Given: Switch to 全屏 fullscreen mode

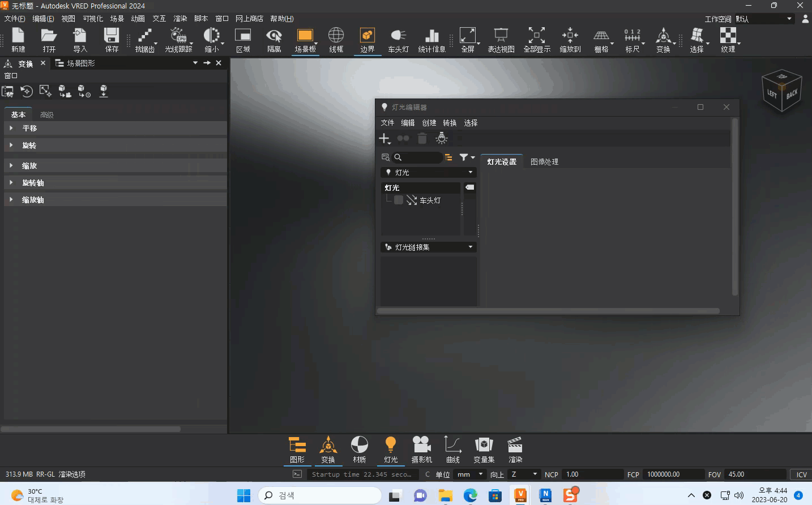Looking at the screenshot, I should click(x=468, y=40).
